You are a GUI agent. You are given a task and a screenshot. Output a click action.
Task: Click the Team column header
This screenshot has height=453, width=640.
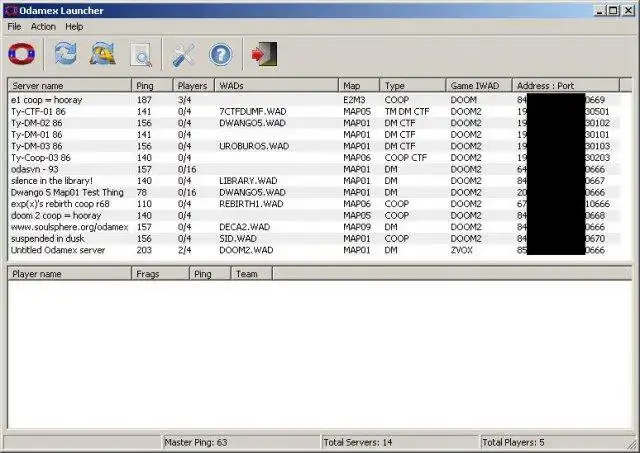pos(251,274)
